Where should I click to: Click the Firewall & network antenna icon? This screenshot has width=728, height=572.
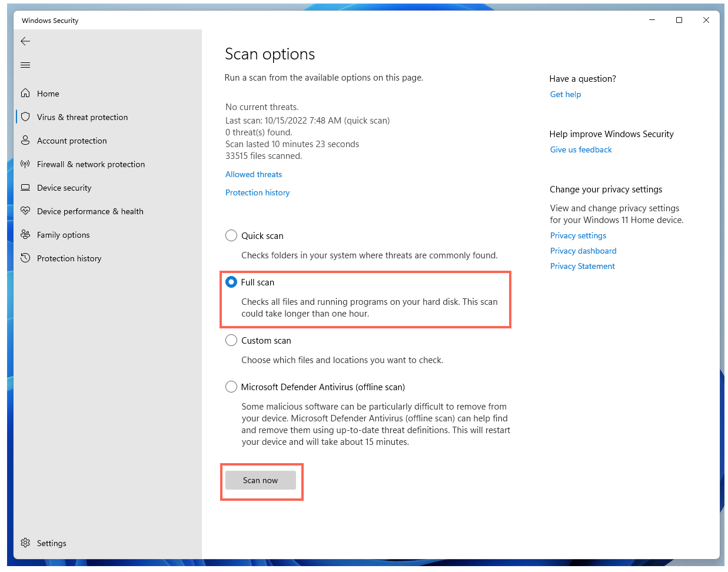click(x=25, y=164)
